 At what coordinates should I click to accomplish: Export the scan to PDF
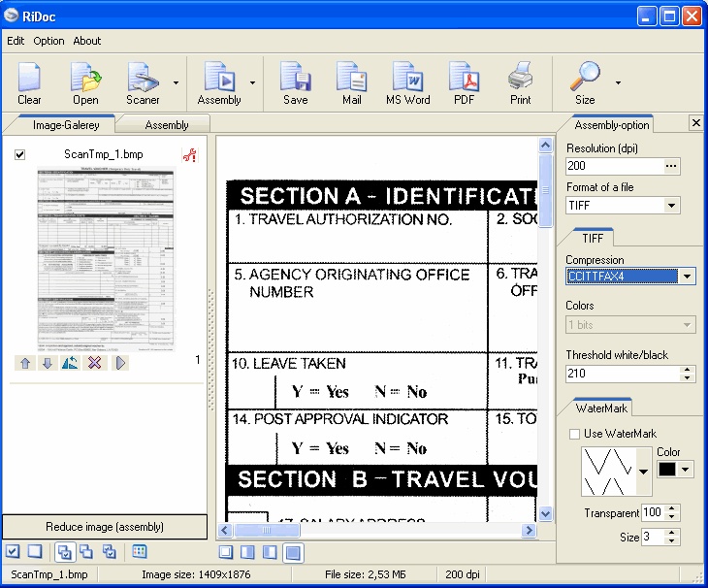(x=464, y=82)
